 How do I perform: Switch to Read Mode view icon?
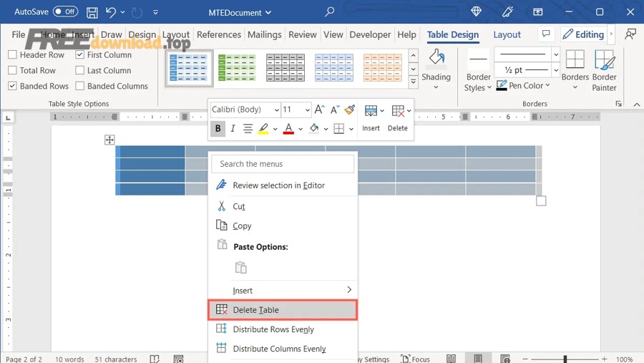[451, 359]
